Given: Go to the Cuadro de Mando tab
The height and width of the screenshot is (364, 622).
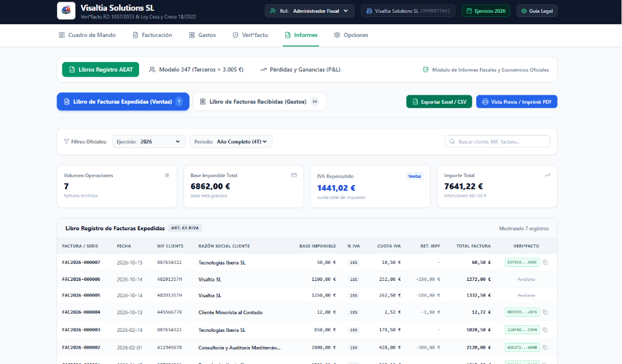Looking at the screenshot, I should [87, 35].
